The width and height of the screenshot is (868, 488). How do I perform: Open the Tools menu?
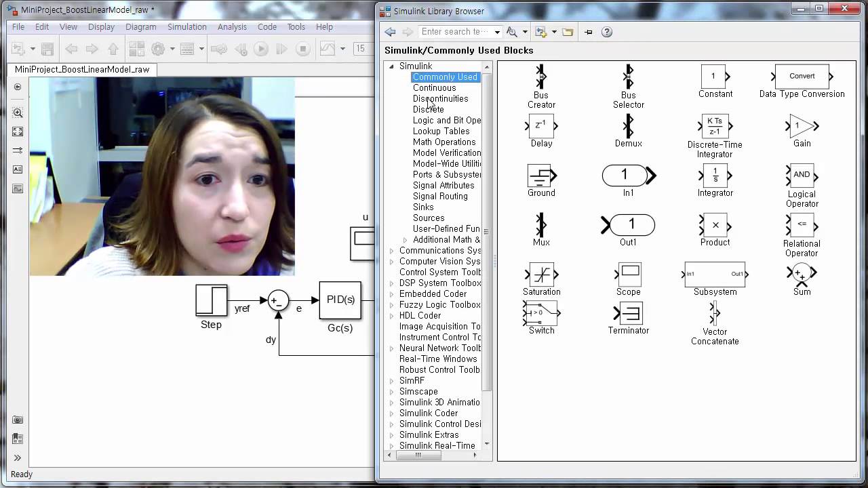tap(296, 27)
